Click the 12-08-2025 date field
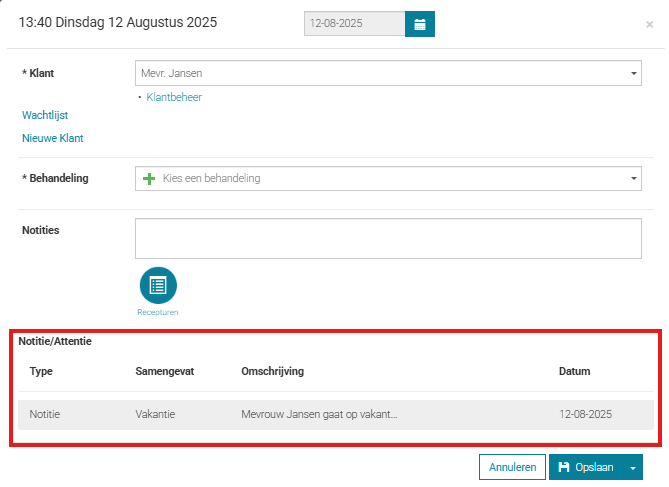 (x=354, y=23)
